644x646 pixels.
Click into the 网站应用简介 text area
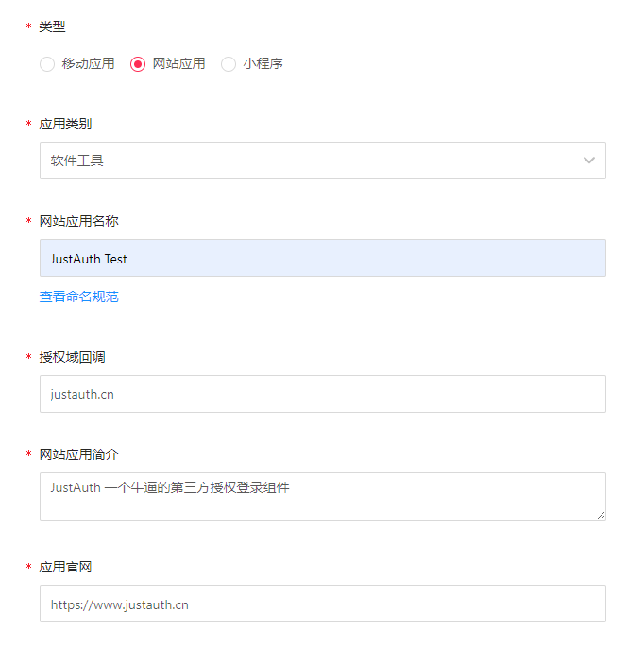(323, 497)
